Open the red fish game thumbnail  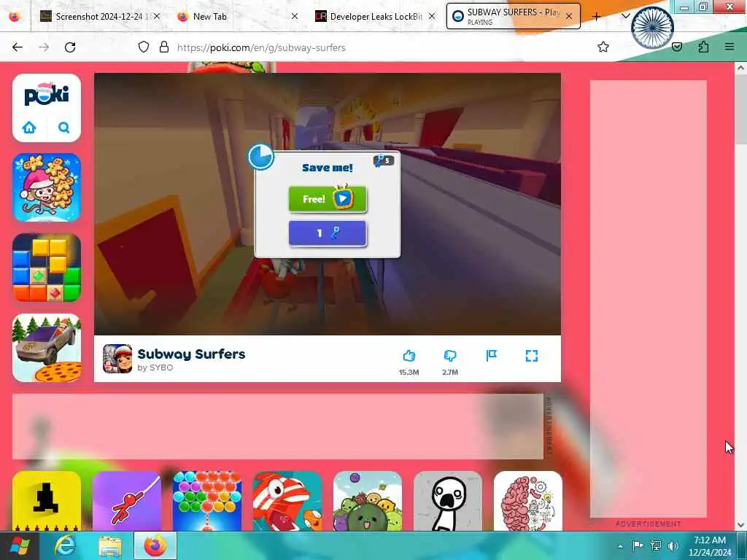pos(287,501)
